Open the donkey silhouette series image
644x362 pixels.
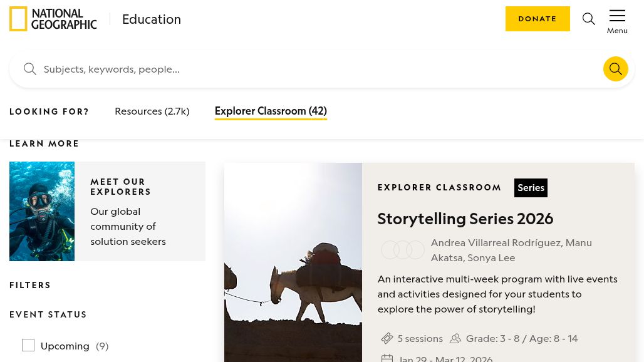(x=293, y=263)
